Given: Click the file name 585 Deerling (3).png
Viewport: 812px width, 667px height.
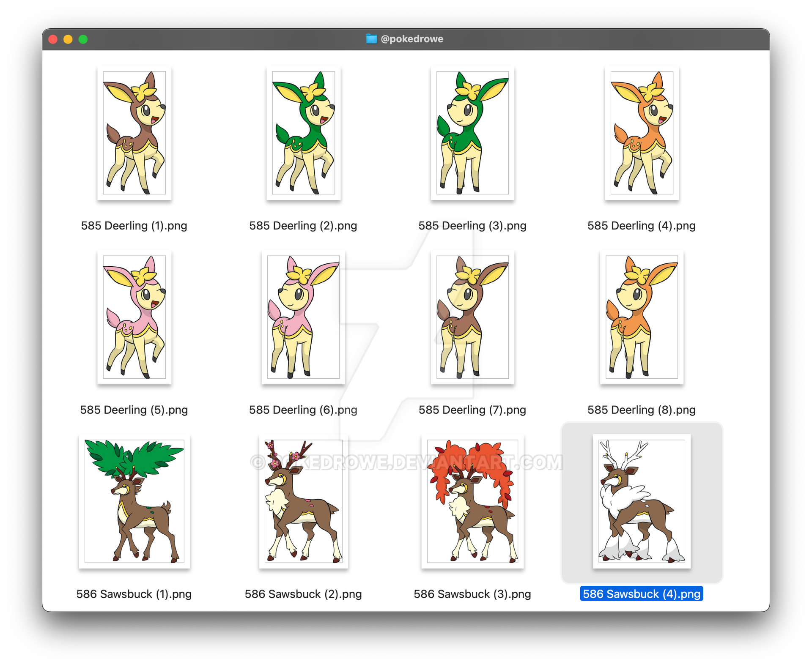Looking at the screenshot, I should tap(472, 226).
